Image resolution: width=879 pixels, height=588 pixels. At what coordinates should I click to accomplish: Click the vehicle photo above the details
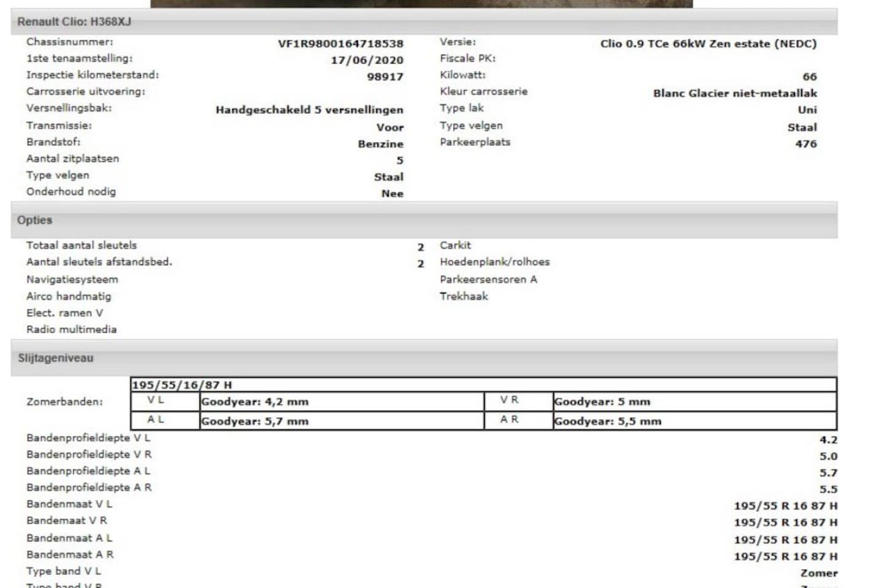[421, 3]
